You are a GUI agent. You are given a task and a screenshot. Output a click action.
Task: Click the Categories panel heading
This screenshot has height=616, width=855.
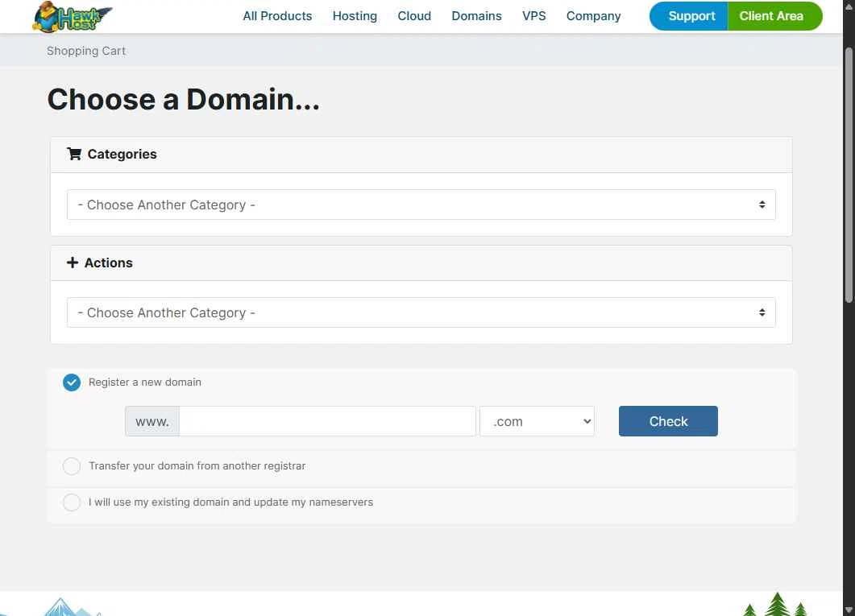point(122,154)
